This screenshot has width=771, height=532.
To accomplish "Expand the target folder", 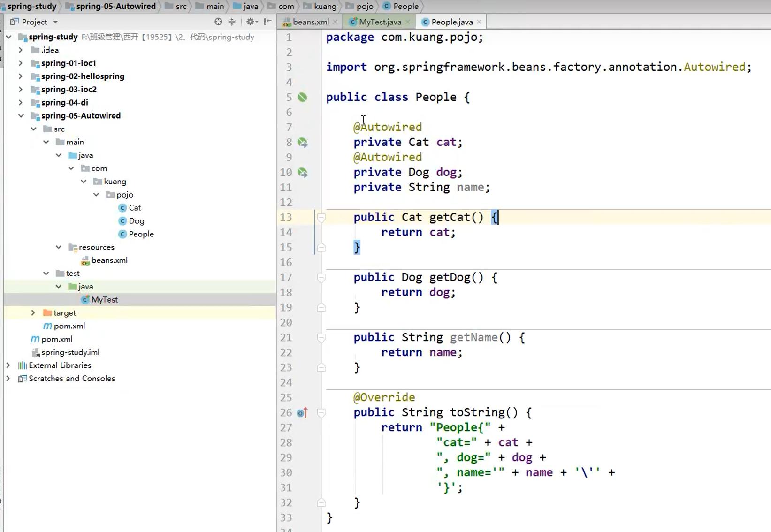I will tap(33, 312).
